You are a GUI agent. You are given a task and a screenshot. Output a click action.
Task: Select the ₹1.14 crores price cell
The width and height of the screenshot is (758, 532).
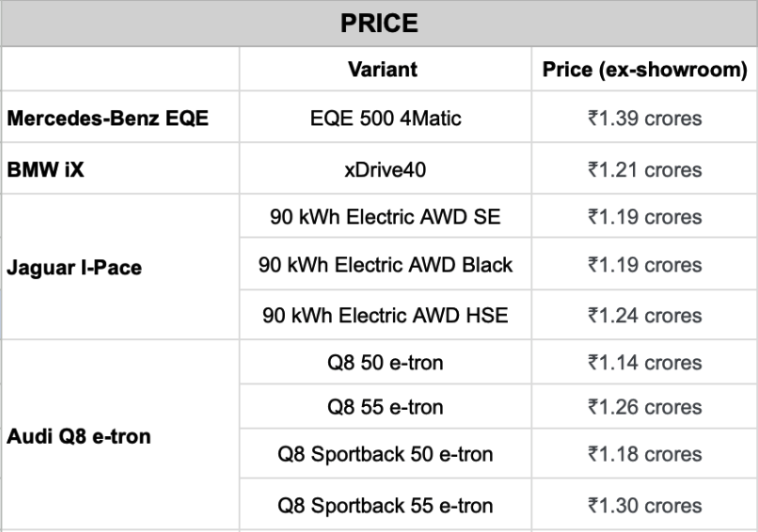(644, 363)
